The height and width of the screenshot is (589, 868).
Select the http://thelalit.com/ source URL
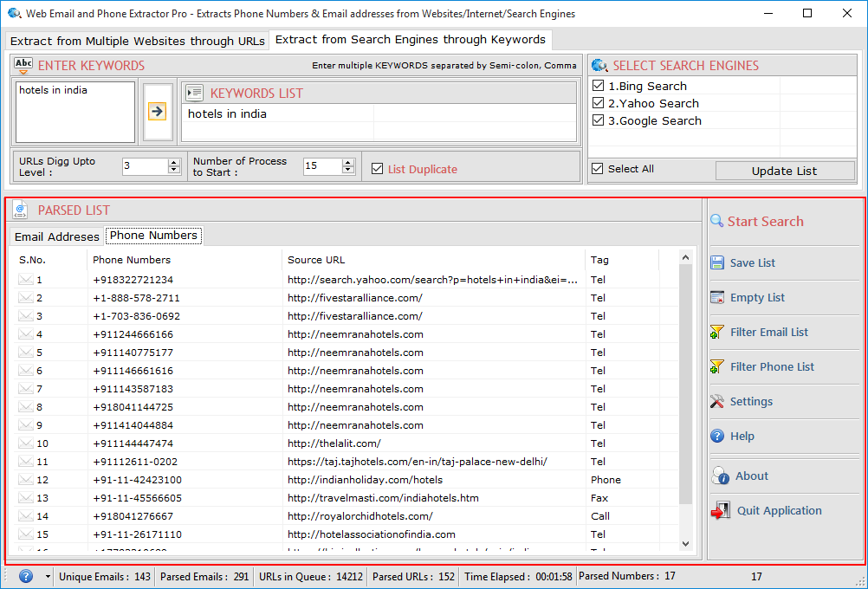coord(334,443)
